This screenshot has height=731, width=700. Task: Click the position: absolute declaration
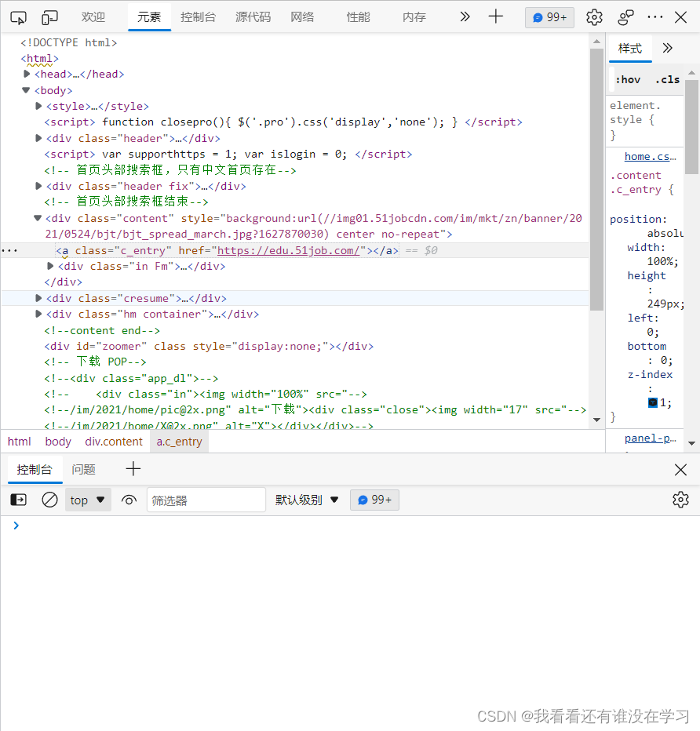[647, 226]
